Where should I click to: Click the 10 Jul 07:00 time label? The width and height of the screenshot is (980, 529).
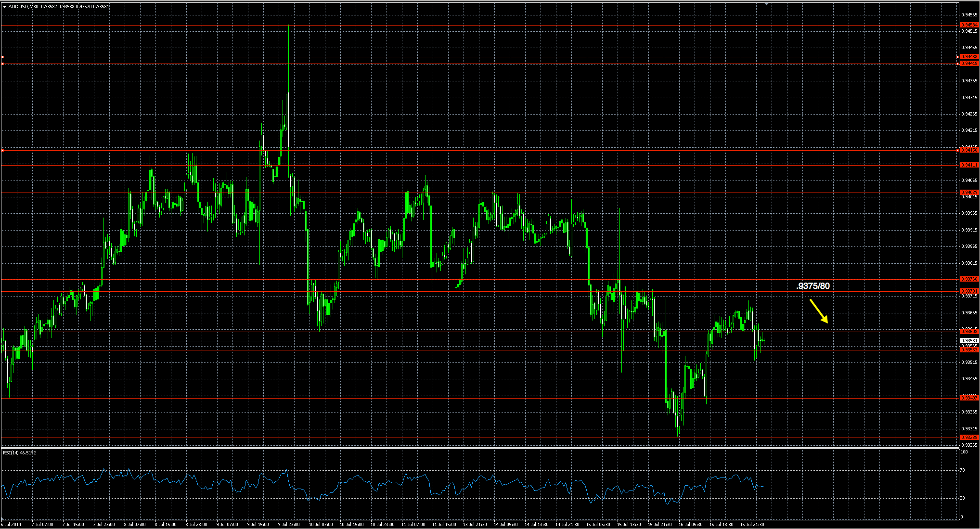pos(321,525)
